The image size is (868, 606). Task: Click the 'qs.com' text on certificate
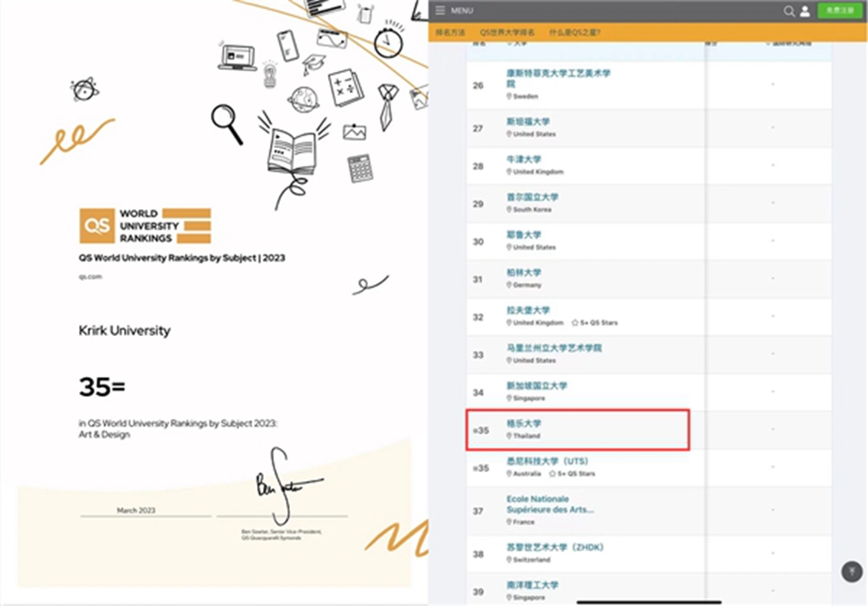click(90, 276)
